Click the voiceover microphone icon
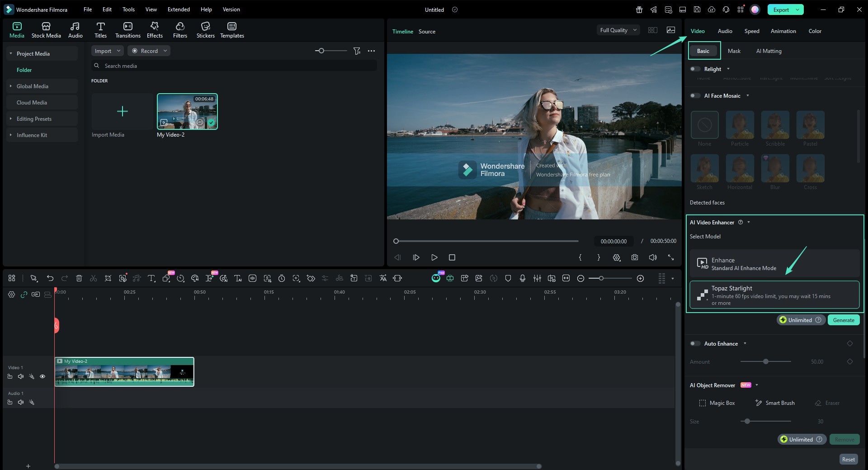This screenshot has width=868, height=470. tap(523, 278)
